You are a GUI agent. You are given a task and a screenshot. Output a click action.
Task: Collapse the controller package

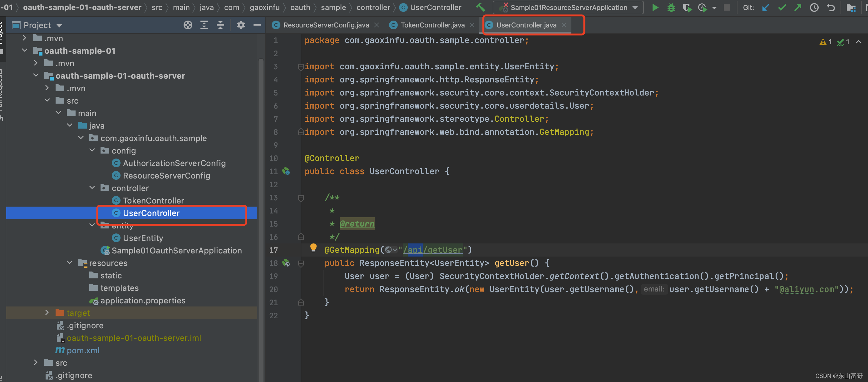pyautogui.click(x=92, y=188)
